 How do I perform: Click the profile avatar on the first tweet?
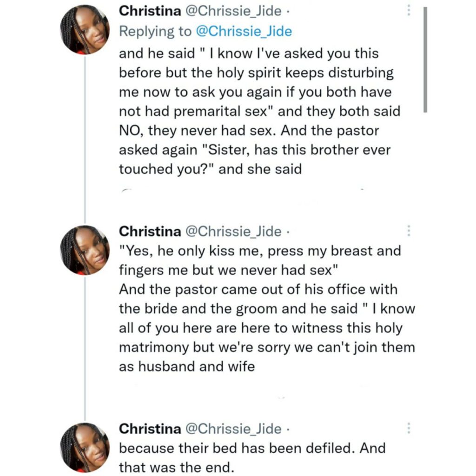(x=85, y=30)
